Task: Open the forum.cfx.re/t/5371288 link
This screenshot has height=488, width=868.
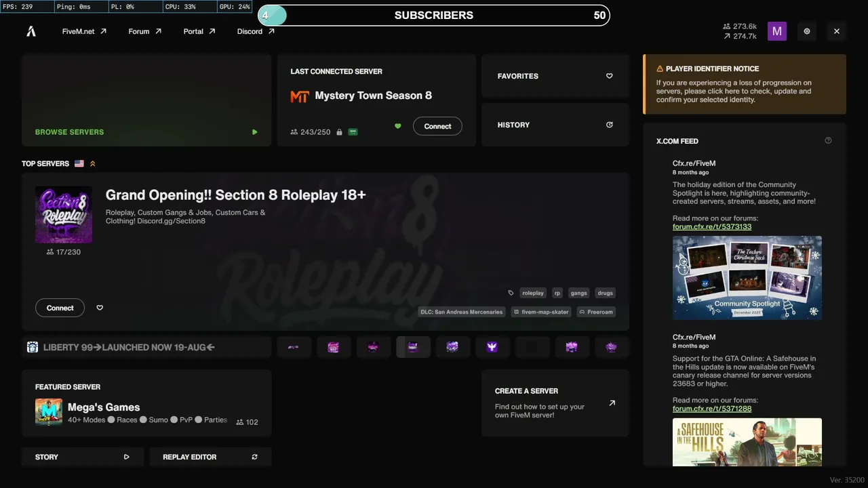Action: 712,409
